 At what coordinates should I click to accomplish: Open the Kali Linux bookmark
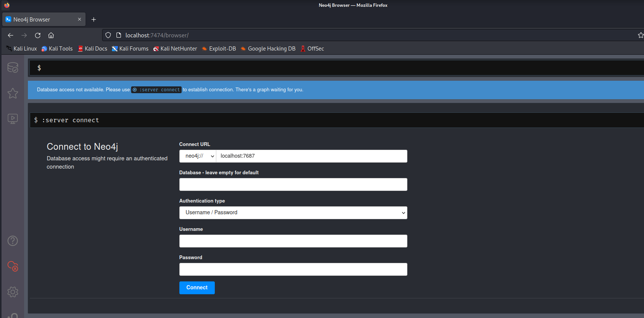(21, 49)
